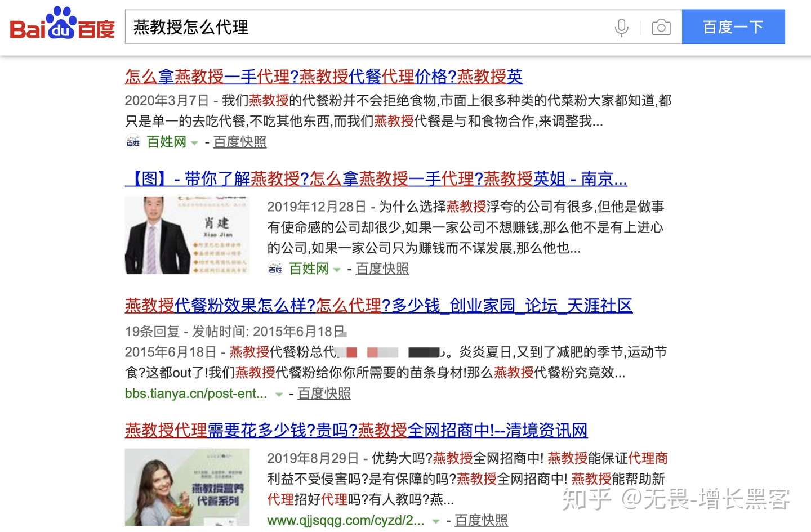Click 百姓网 source under first result
This screenshot has height=532, width=811.
click(166, 142)
